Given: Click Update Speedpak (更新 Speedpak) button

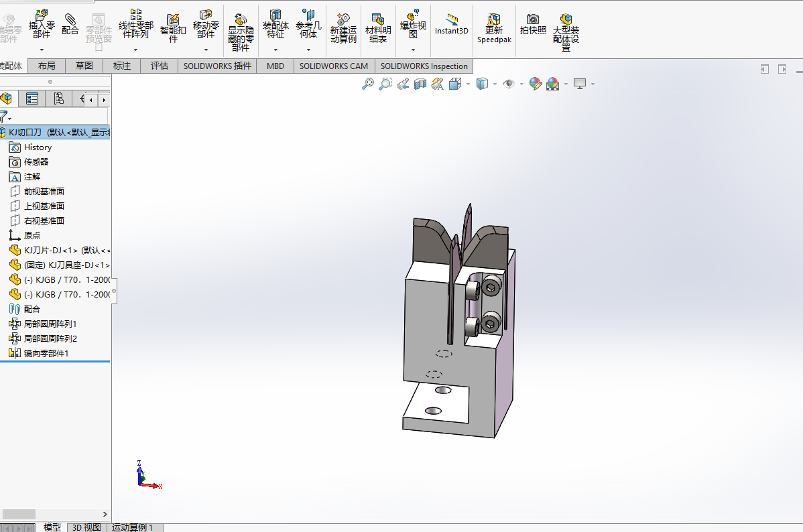Looking at the screenshot, I should click(494, 29).
